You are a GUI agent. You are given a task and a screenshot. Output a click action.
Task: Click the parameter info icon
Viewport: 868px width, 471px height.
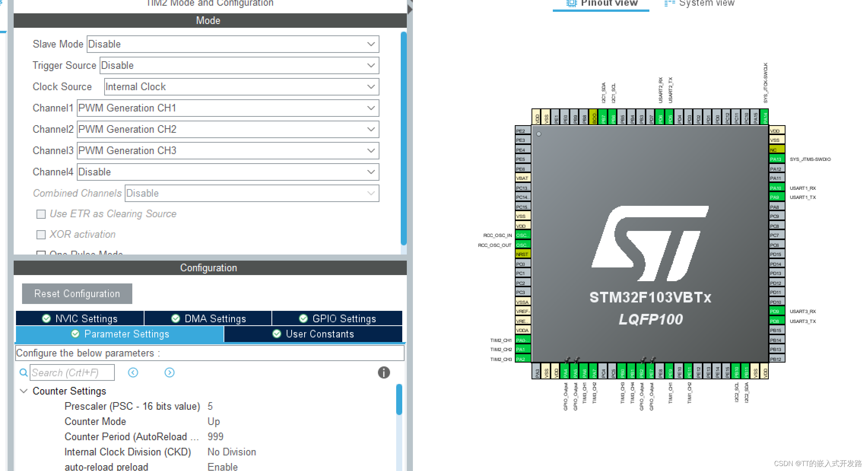[384, 372]
